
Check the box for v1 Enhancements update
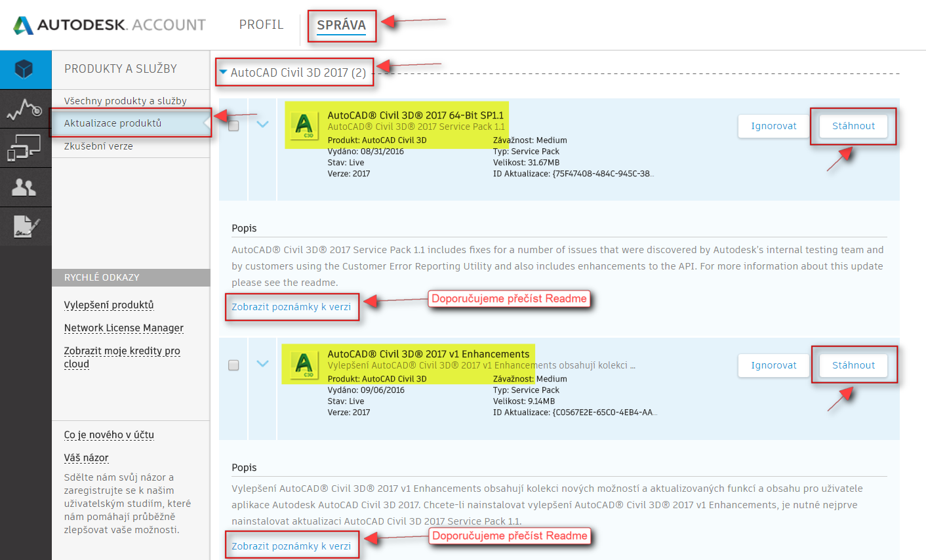click(x=233, y=365)
